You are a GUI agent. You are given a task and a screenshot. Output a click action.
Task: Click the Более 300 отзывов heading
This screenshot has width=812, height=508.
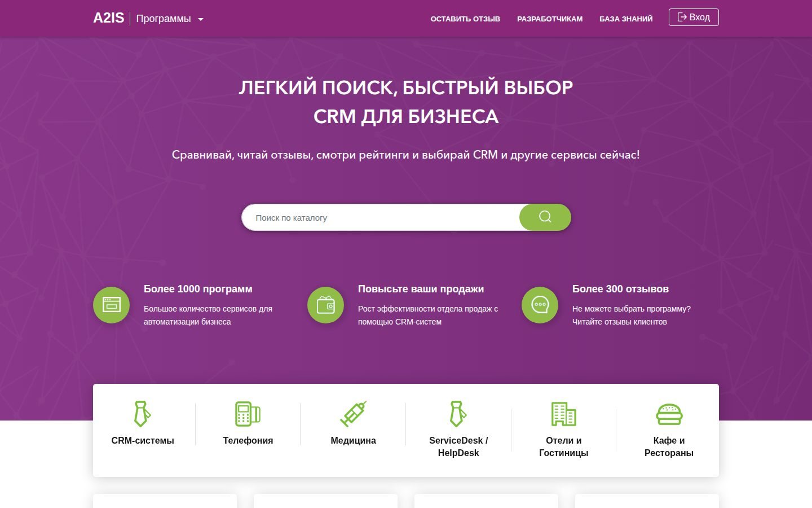click(620, 289)
